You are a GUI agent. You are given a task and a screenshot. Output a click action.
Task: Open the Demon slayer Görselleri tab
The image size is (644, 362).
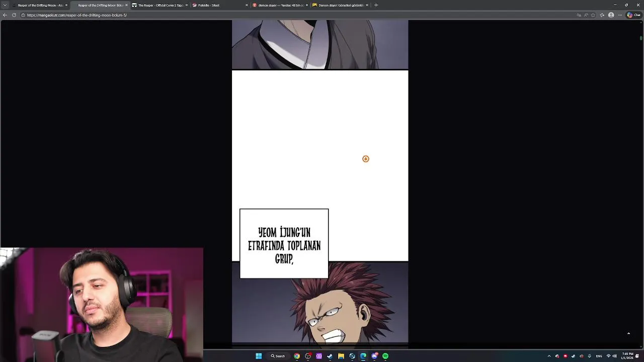(340, 5)
